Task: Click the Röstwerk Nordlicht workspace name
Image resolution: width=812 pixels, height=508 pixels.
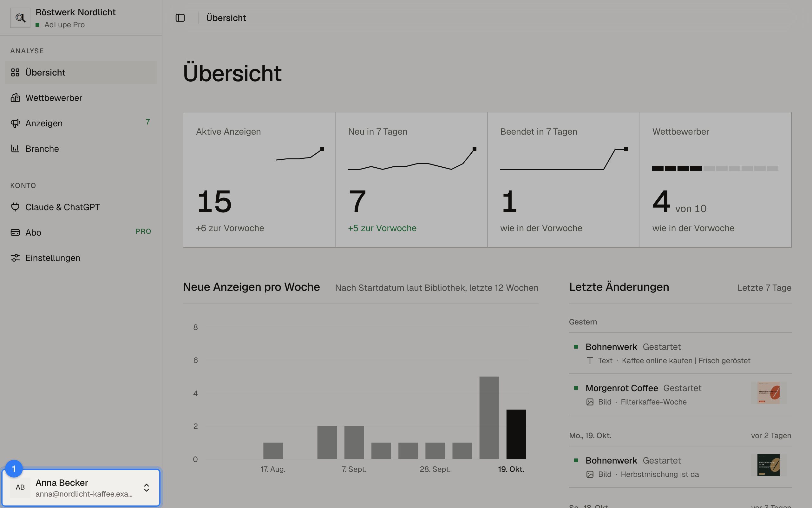Action: point(75,12)
